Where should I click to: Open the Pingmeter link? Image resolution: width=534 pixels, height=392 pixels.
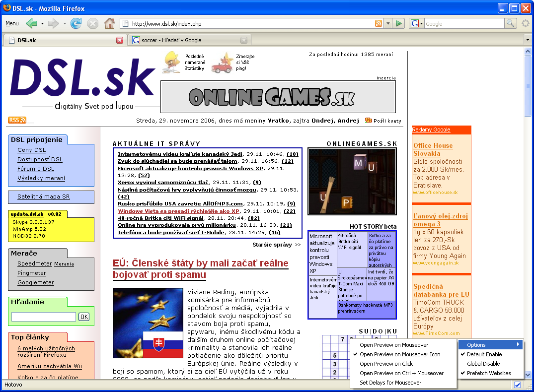click(32, 273)
